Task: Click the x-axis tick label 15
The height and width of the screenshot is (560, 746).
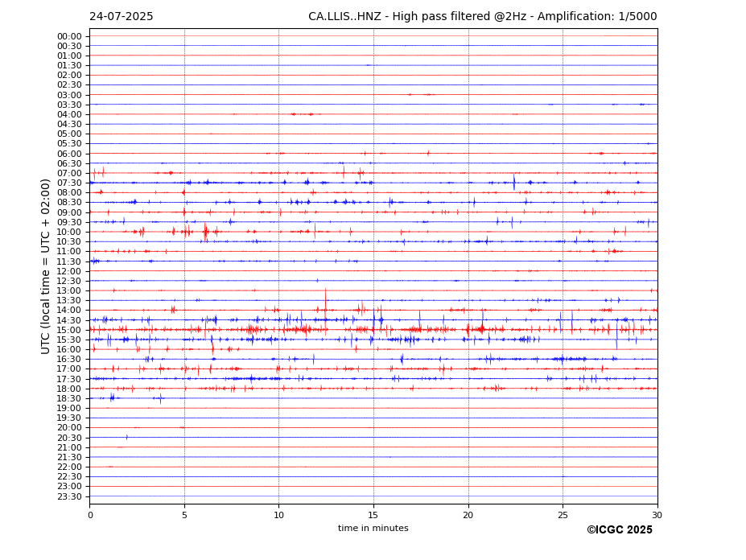Action: click(x=373, y=515)
